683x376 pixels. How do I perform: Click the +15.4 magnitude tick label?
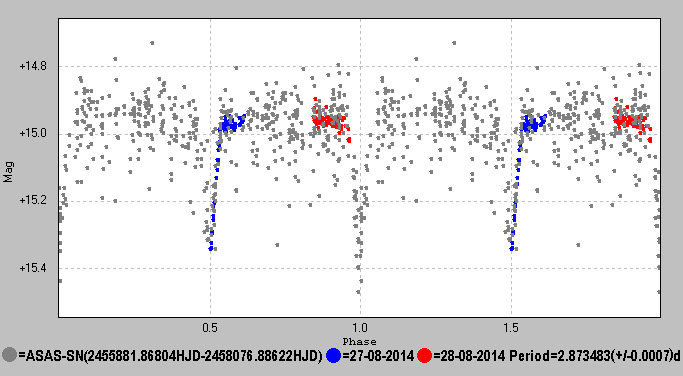(33, 268)
